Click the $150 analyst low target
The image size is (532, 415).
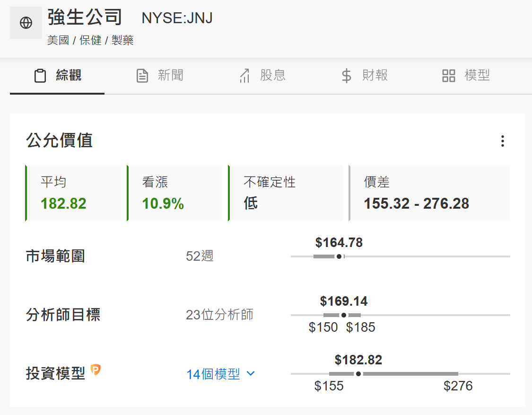(323, 327)
